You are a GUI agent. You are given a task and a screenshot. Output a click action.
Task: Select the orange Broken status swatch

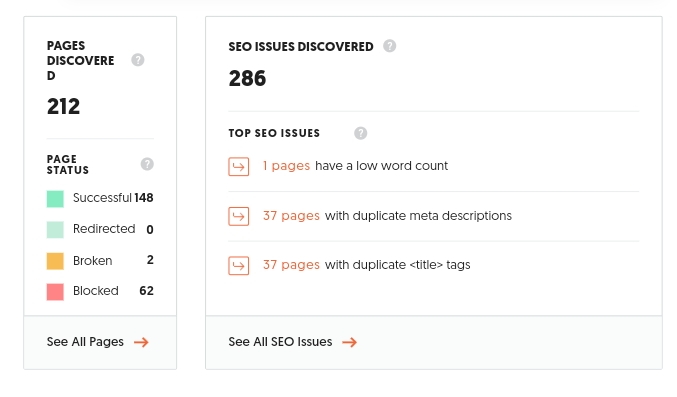click(55, 261)
